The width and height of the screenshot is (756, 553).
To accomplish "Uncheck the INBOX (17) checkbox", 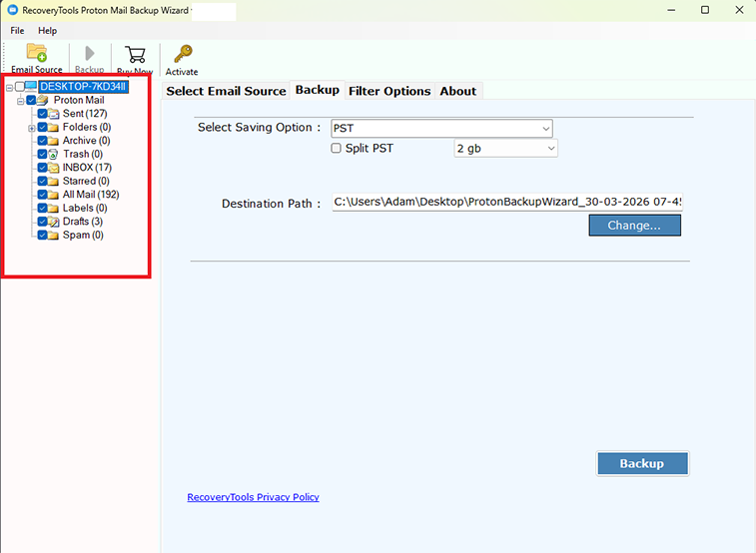I will pos(42,168).
